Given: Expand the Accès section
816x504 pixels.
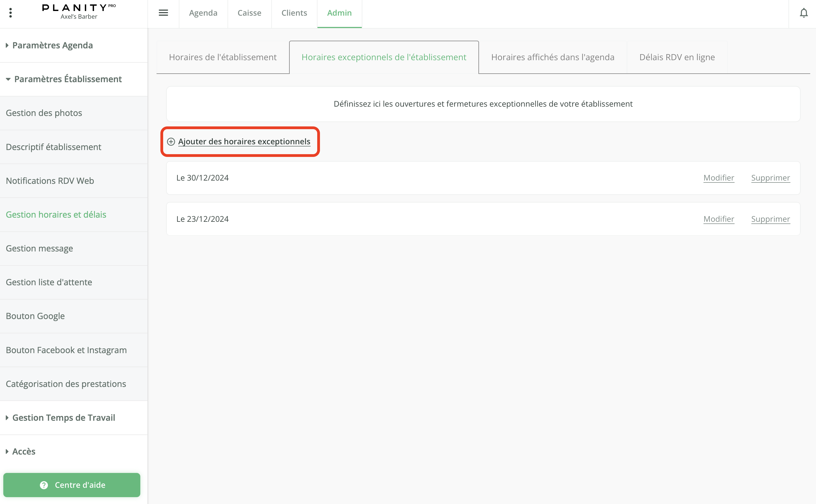Looking at the screenshot, I should point(23,451).
